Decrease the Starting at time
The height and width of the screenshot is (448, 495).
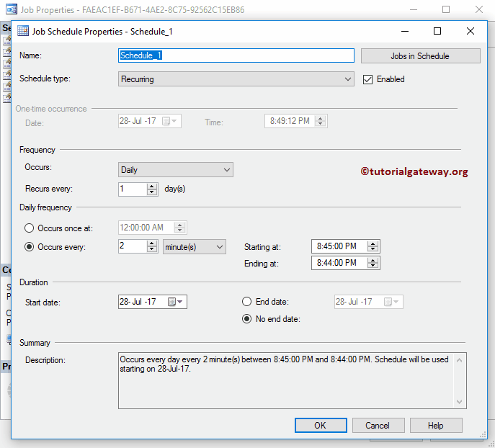click(373, 249)
